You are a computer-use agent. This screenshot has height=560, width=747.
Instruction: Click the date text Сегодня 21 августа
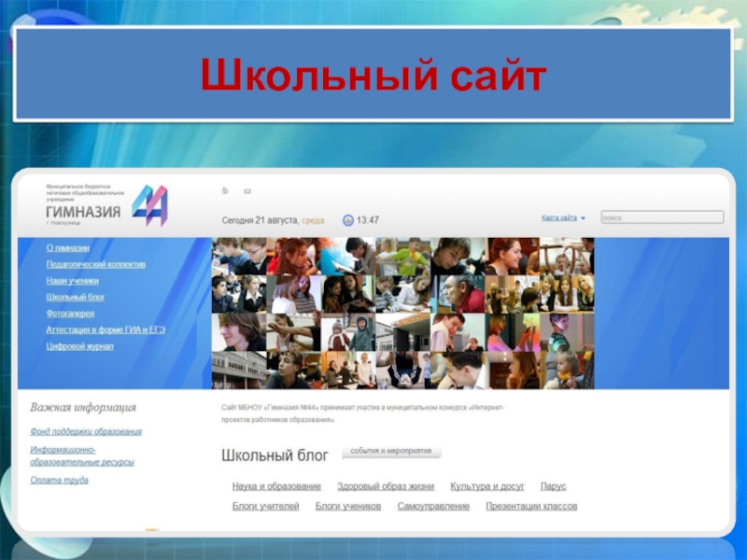261,220
